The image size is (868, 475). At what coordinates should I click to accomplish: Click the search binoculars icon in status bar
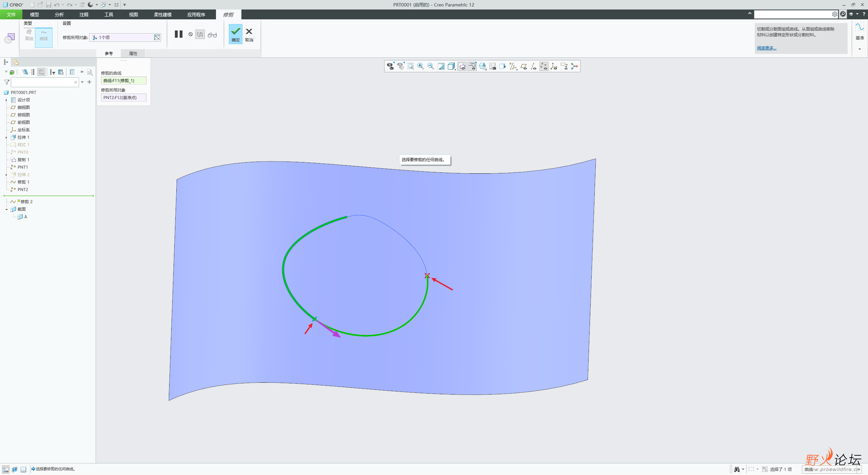coord(737,469)
